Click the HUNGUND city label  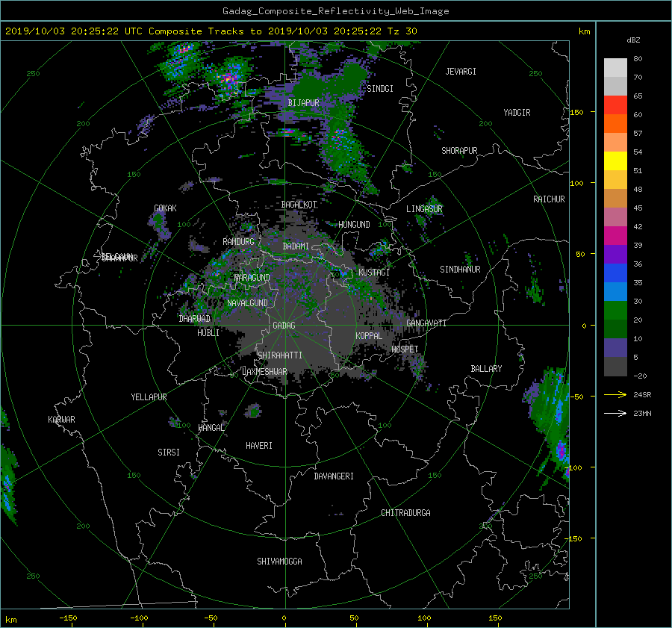click(x=354, y=225)
